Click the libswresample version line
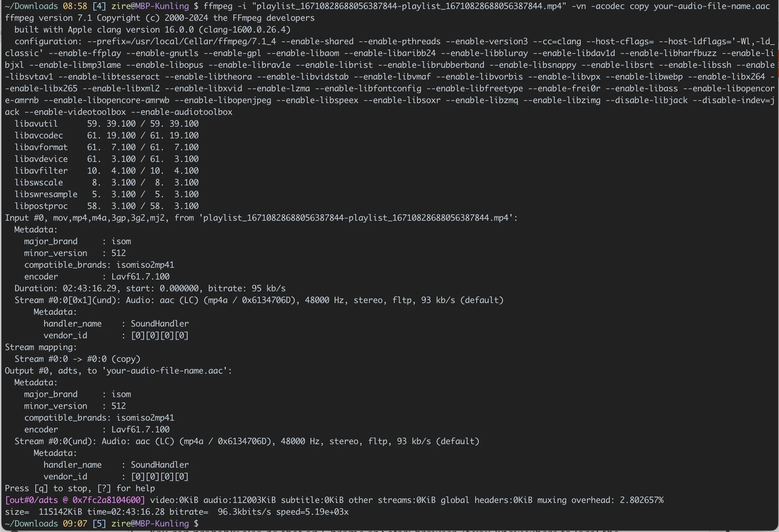The width and height of the screenshot is (779, 532). click(x=106, y=194)
